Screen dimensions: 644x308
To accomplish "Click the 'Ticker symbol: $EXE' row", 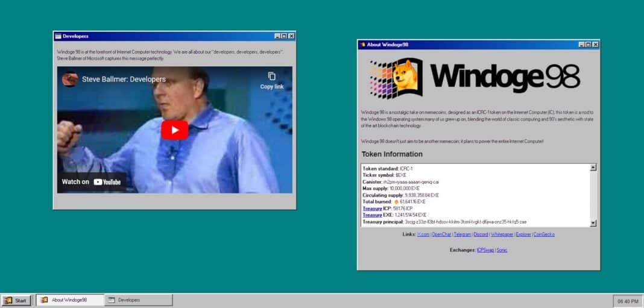I will point(384,175).
